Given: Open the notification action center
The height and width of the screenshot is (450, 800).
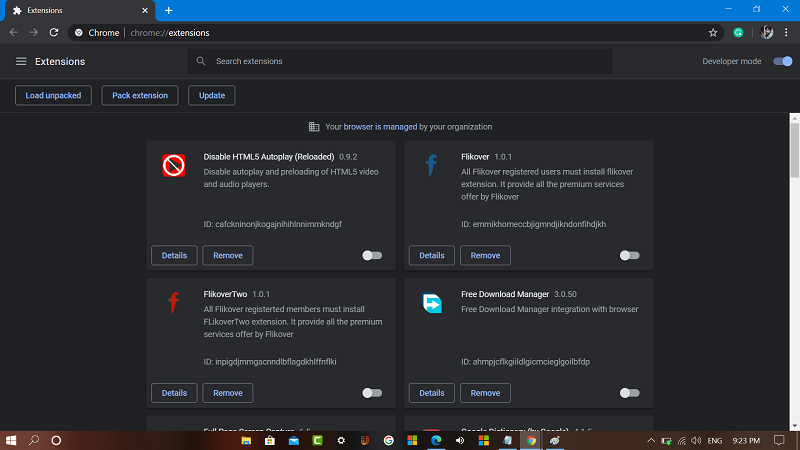Looking at the screenshot, I should click(x=779, y=440).
